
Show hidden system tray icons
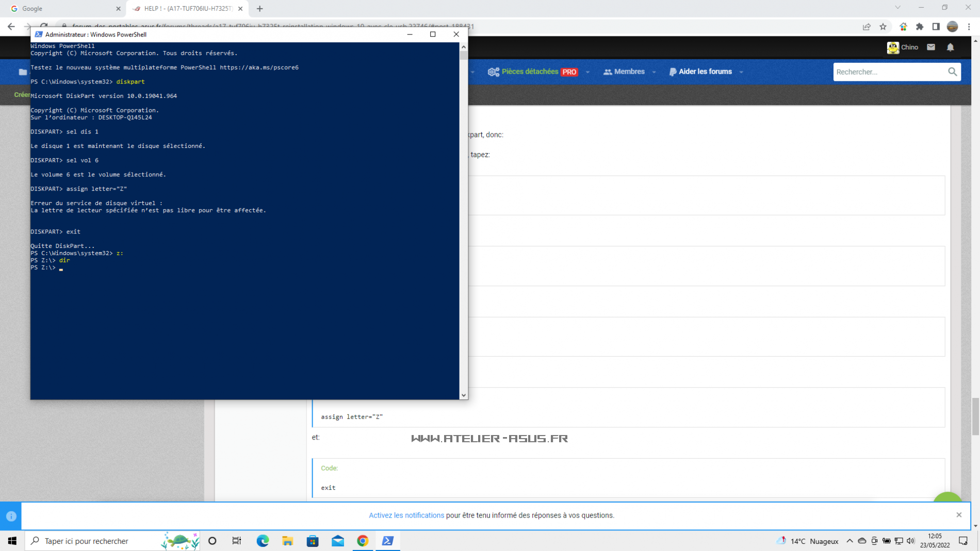850,541
